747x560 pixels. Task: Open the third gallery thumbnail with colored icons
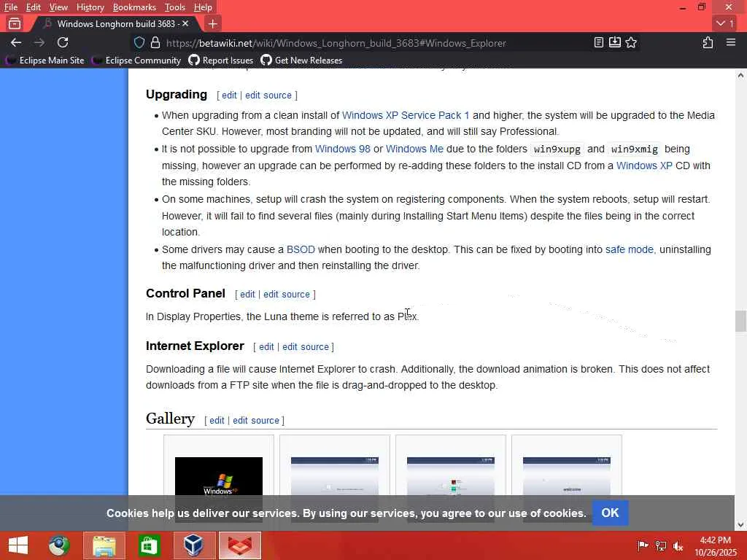(451, 476)
